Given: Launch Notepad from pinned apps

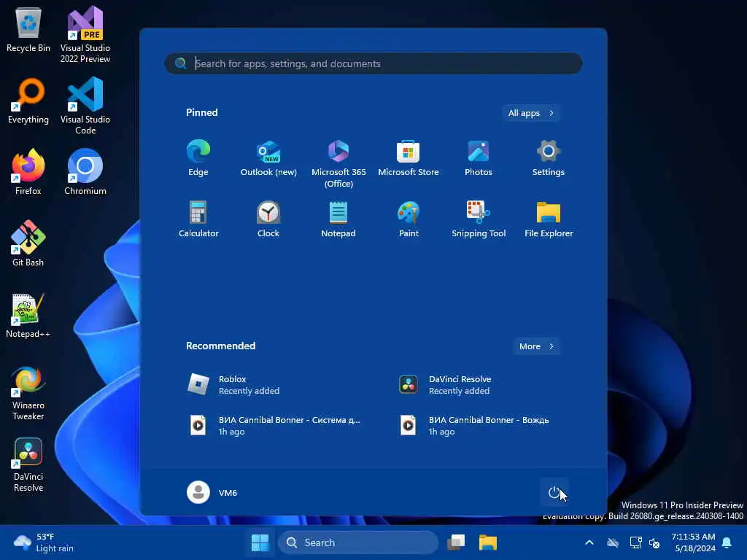Looking at the screenshot, I should click(x=338, y=219).
